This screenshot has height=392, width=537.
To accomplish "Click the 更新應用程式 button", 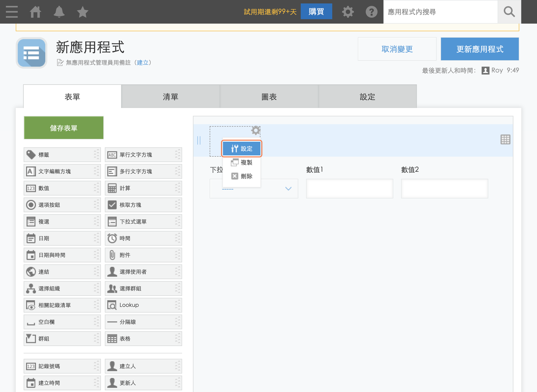I will pos(480,49).
